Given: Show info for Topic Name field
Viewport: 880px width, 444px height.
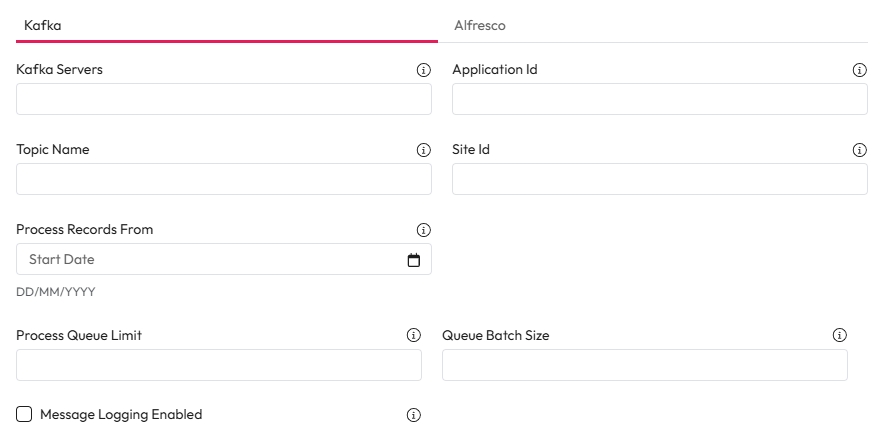Looking at the screenshot, I should tap(423, 150).
